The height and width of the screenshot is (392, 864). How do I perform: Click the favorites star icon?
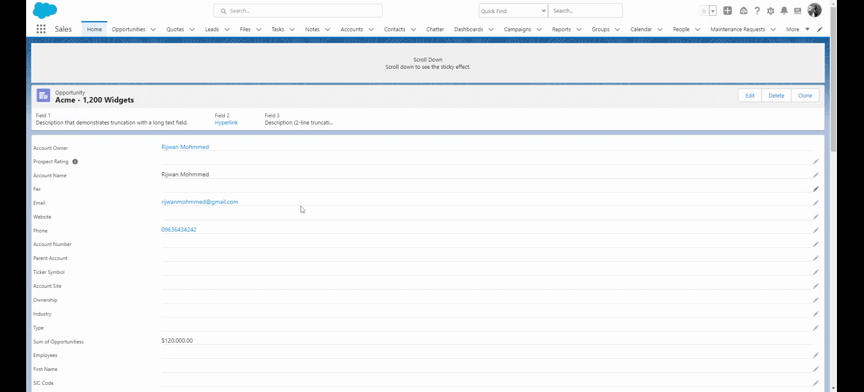(703, 11)
